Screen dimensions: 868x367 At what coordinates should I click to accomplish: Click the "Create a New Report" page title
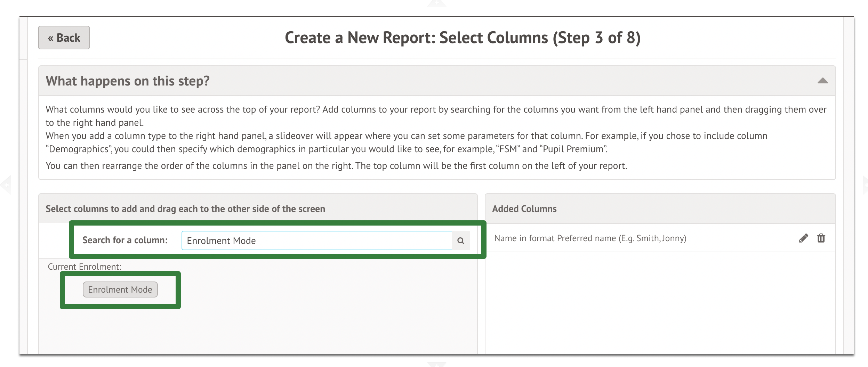coord(463,38)
